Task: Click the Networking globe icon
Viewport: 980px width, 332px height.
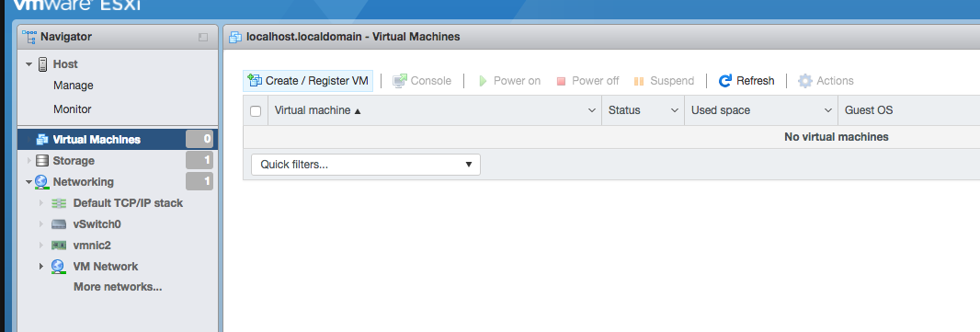Action: coord(42,182)
